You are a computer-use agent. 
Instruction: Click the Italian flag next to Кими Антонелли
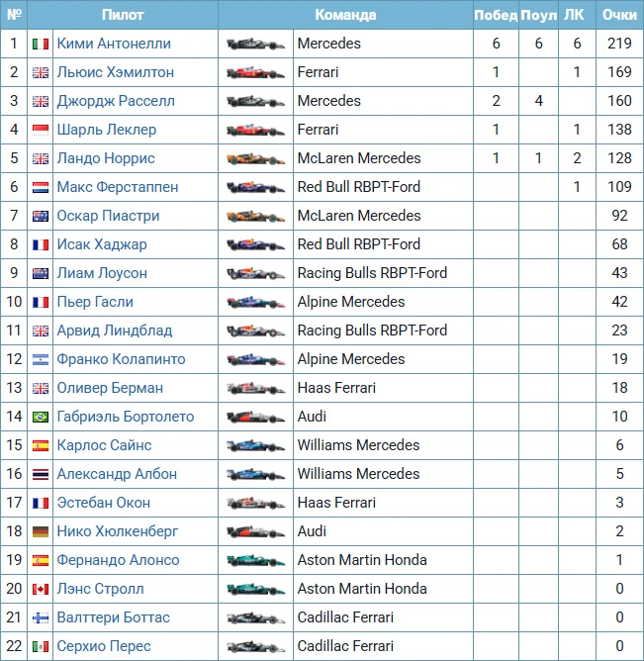pos(41,44)
